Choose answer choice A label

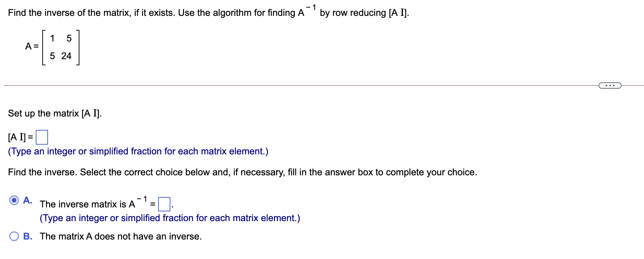[x=28, y=200]
